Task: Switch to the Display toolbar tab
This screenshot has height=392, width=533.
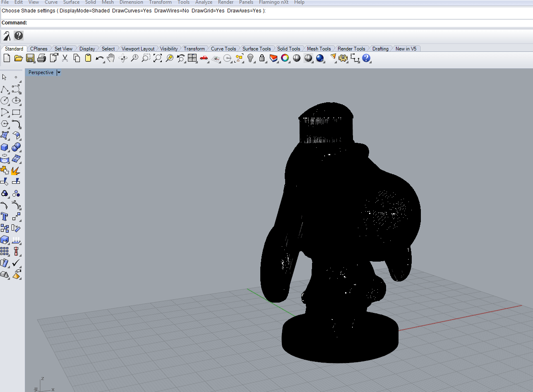Action: (87, 49)
